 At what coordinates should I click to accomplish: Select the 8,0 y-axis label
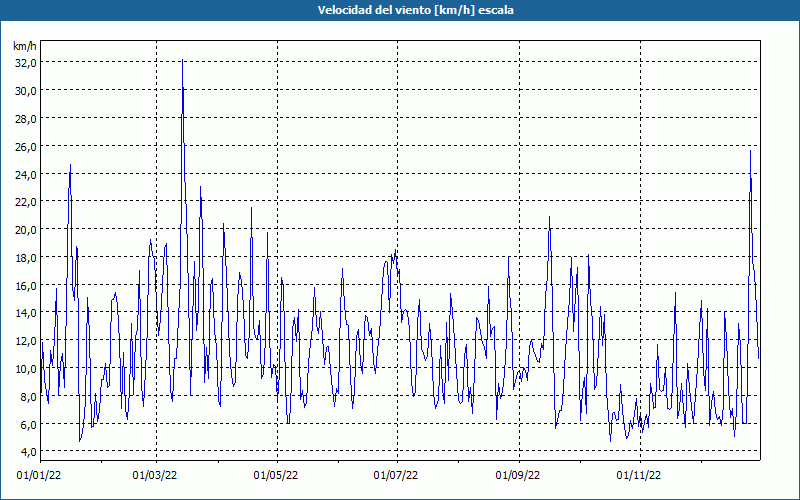point(28,397)
